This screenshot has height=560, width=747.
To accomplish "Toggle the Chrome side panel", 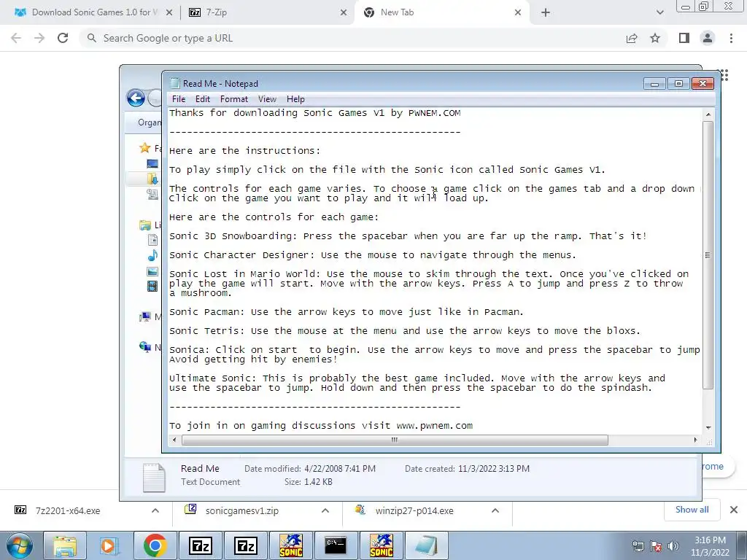I will (x=684, y=38).
